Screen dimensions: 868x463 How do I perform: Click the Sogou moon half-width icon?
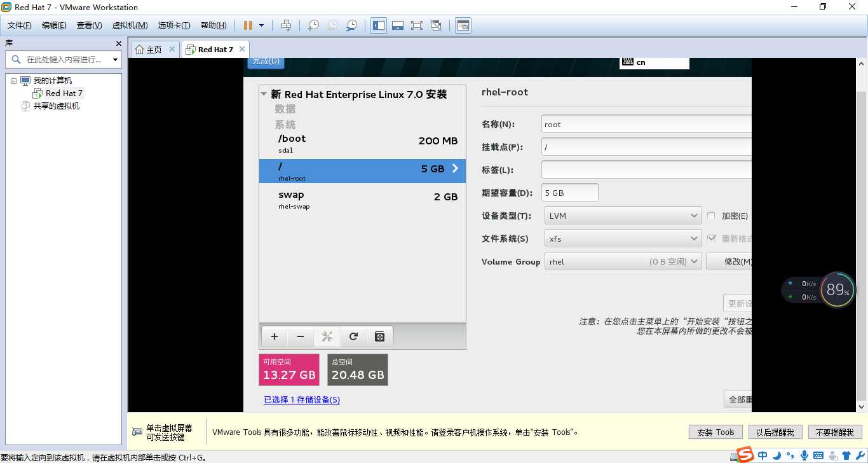coord(776,455)
